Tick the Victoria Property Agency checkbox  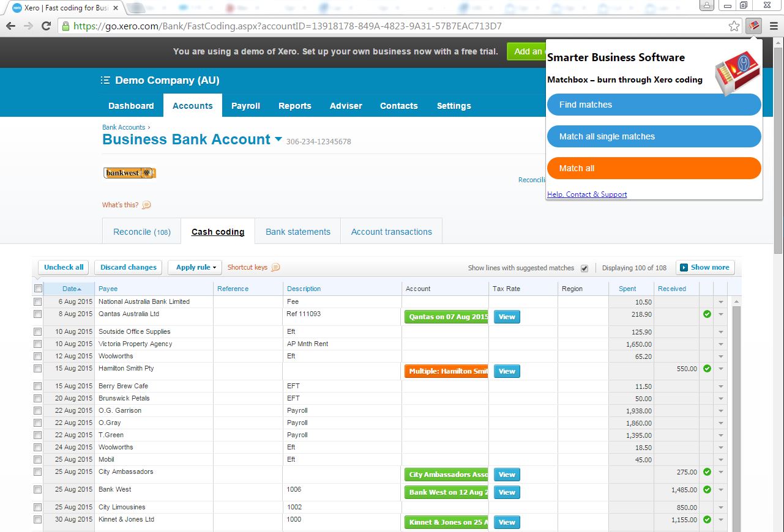38,344
